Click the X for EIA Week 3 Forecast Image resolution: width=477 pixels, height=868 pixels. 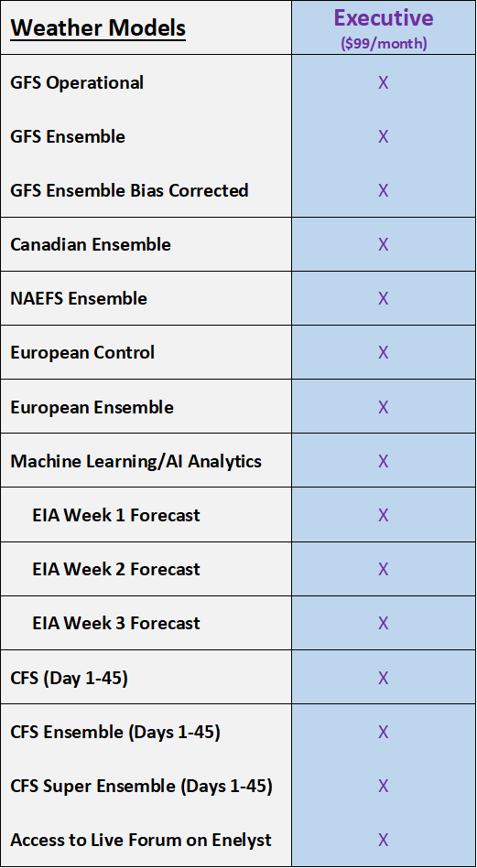tap(383, 623)
